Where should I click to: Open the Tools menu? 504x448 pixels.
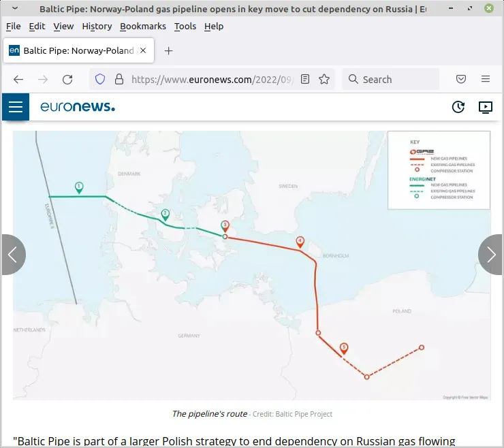(x=185, y=27)
